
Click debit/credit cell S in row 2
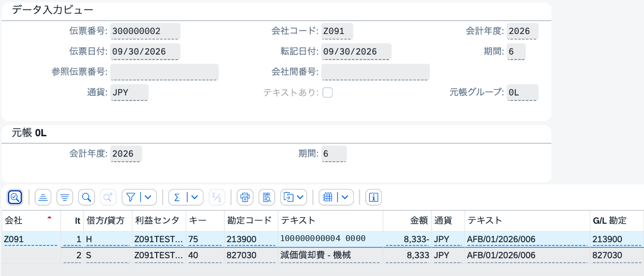pyautogui.click(x=108, y=255)
